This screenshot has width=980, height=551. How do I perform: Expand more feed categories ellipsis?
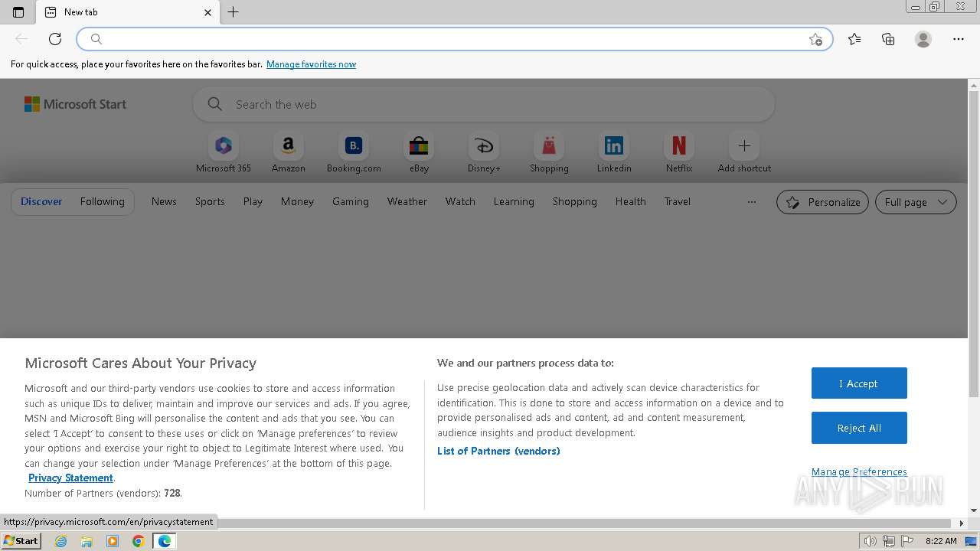[x=752, y=202]
